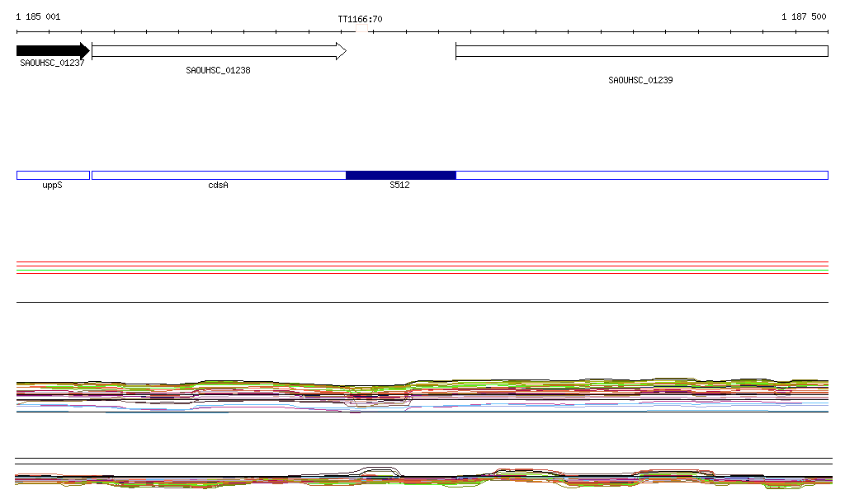Click the 1 187 500 end coordinate
Viewport: 845px width, 504px height.
803,16
